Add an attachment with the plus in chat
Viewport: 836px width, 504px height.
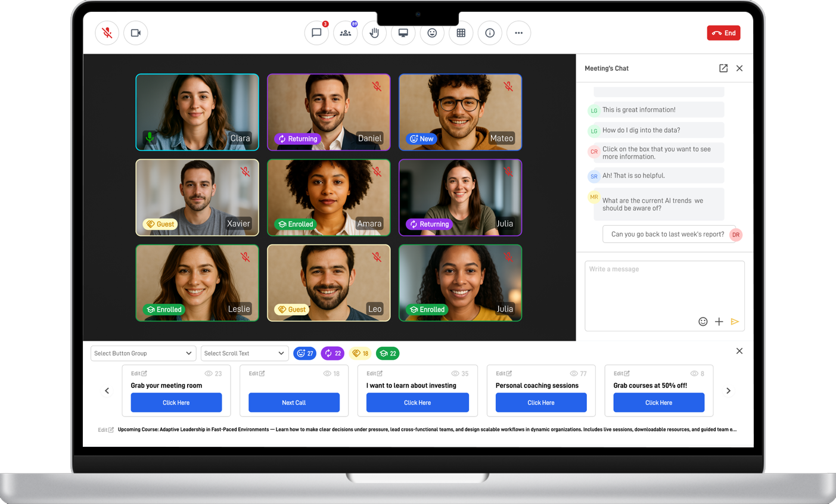[x=719, y=321]
